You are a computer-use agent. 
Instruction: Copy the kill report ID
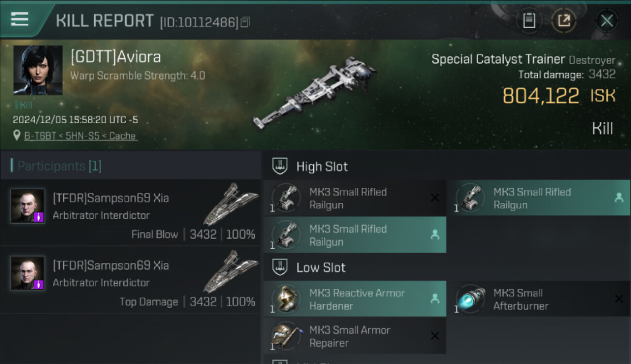[245, 22]
